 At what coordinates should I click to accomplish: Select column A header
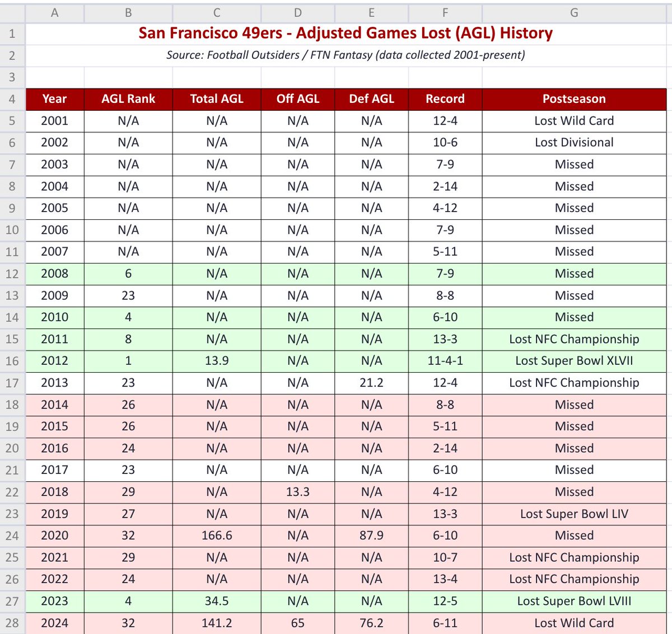[54, 12]
